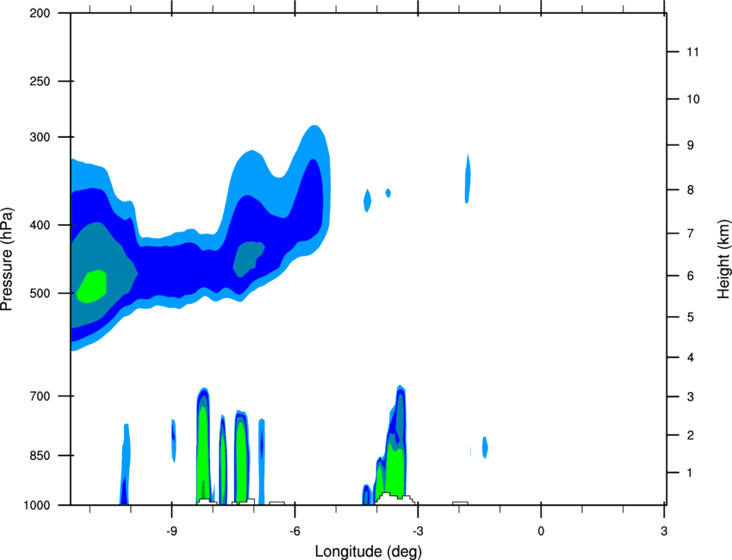
Task: Click the 500 pressure tick label
Action: (40, 293)
